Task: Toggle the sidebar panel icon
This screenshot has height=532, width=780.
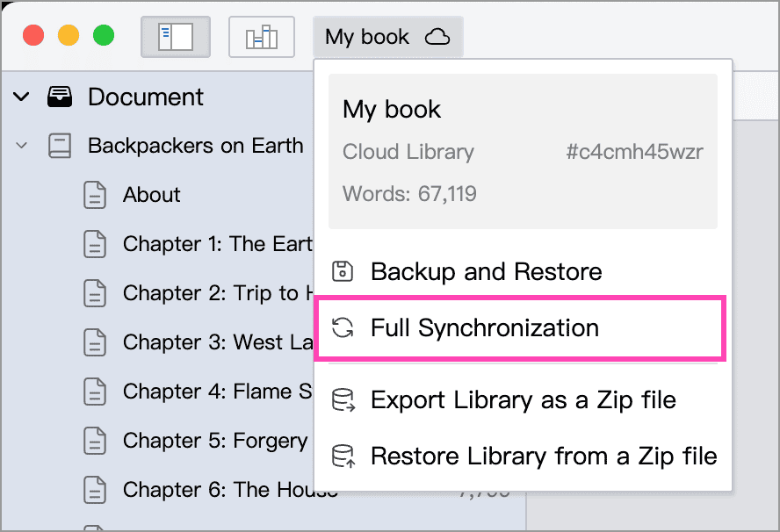Action: [x=176, y=37]
